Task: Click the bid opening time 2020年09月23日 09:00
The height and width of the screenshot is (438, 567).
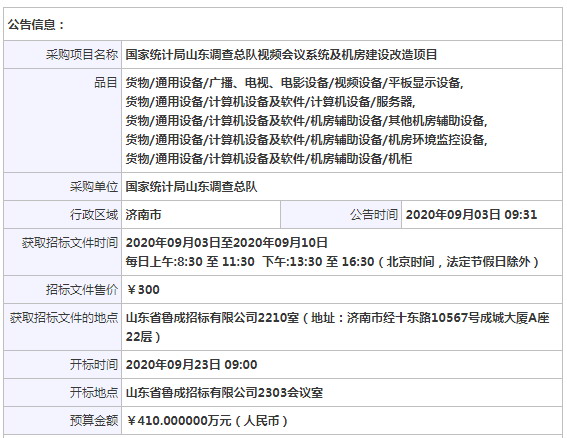Action: pos(191,365)
